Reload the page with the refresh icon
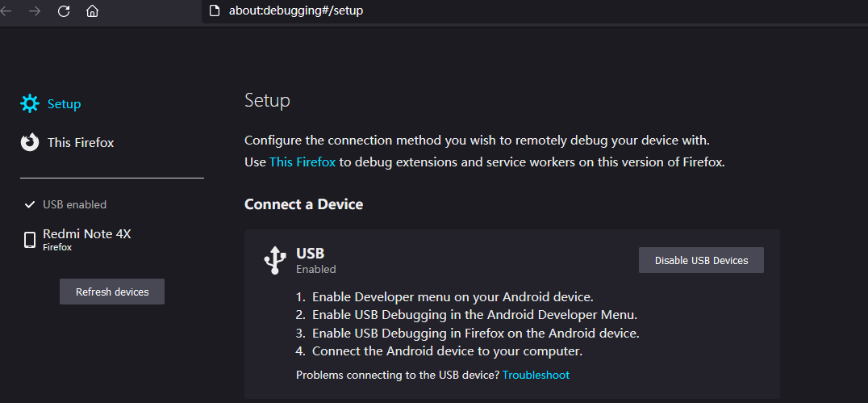The width and height of the screenshot is (868, 403). (64, 11)
